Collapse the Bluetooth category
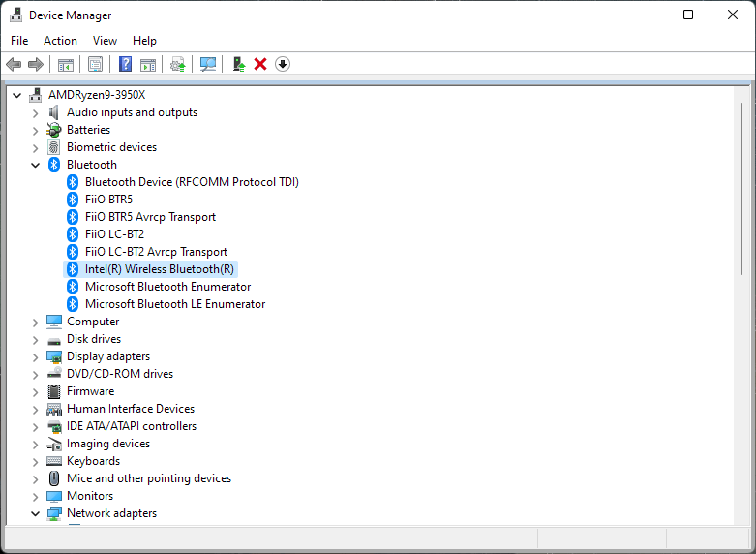 pos(36,165)
